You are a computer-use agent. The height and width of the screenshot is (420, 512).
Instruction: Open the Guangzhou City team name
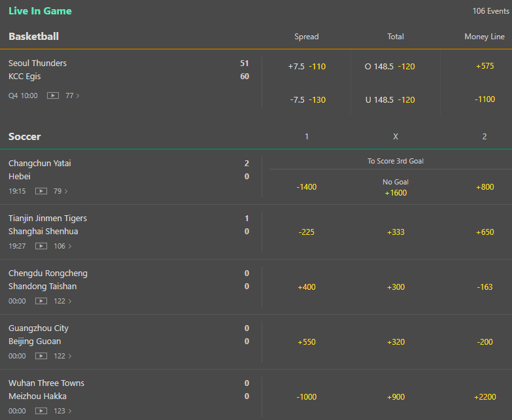coord(39,328)
